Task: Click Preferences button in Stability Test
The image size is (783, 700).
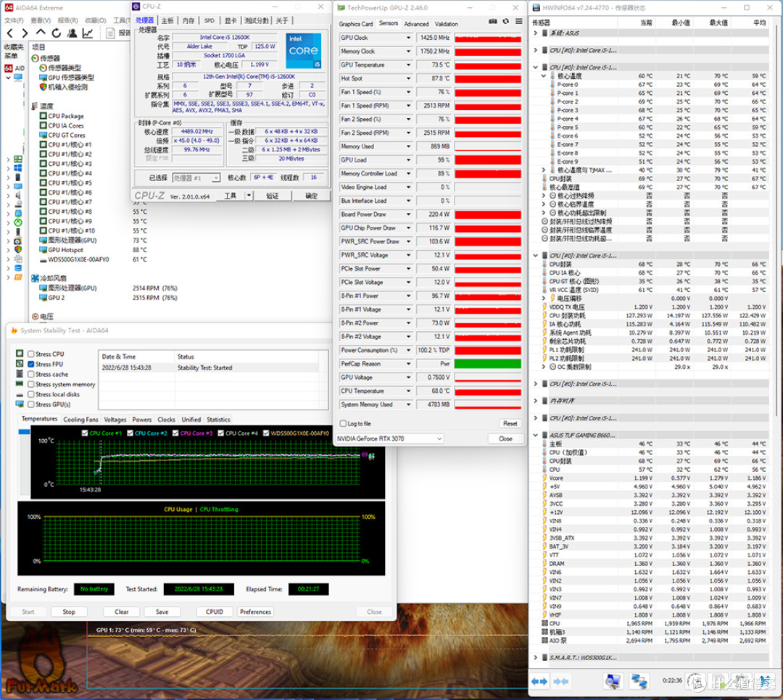Action: [x=255, y=612]
